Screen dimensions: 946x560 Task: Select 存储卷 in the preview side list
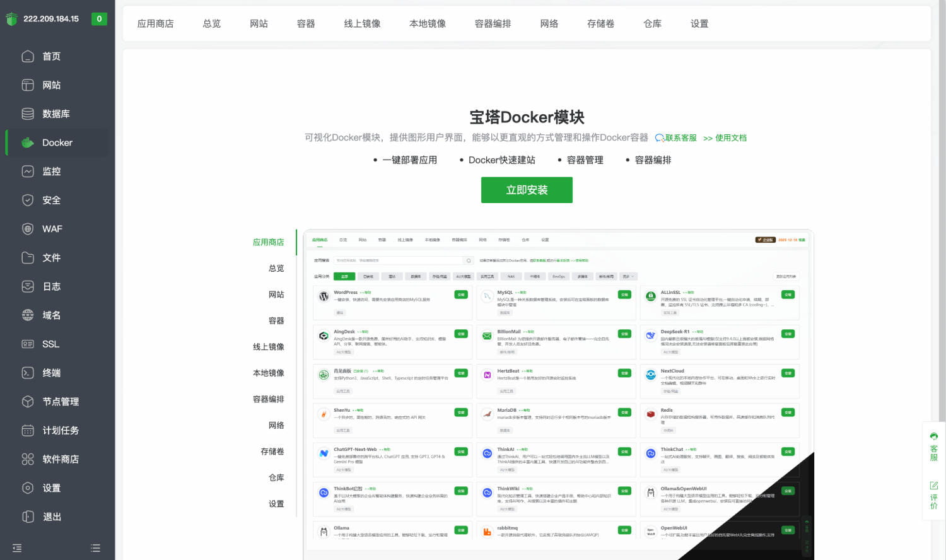[x=272, y=452]
